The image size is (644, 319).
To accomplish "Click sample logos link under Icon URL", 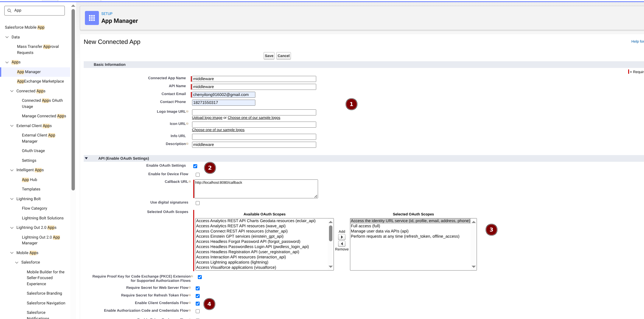I will (218, 130).
